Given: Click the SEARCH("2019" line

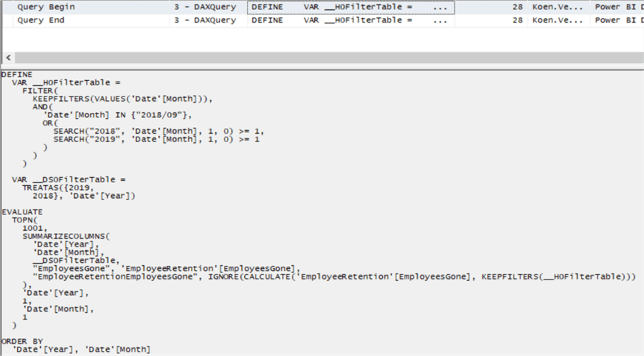Looking at the screenshot, I should click(x=156, y=139).
